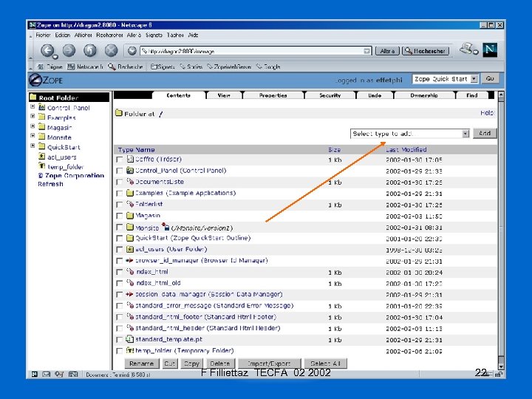Click the Magasin folder icon in list
Screen dimensions: 532x399
[x=130, y=215]
